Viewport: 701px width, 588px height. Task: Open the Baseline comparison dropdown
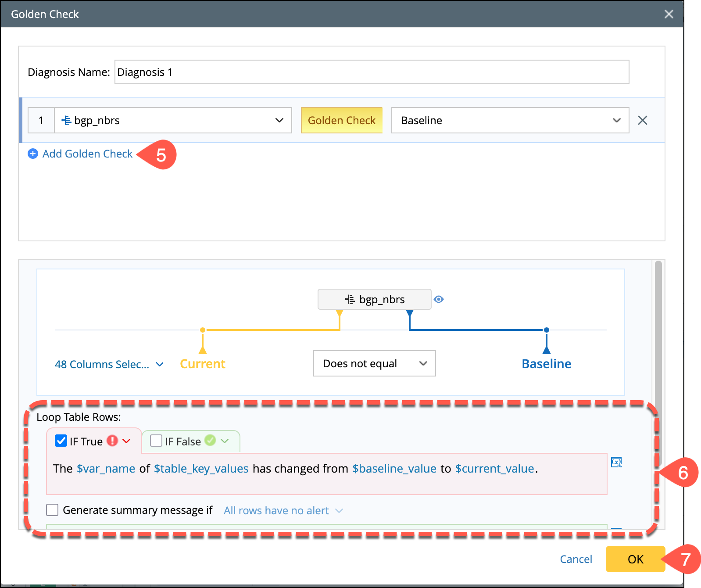[510, 120]
